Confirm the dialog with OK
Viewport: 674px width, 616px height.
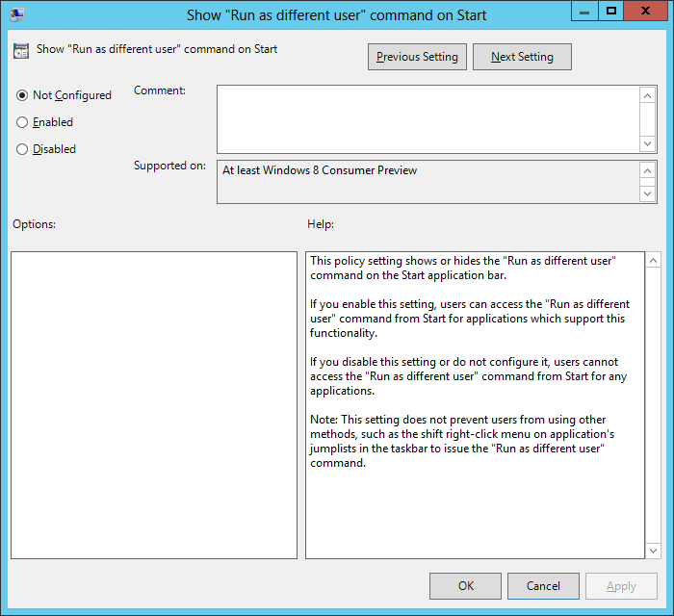coord(465,586)
